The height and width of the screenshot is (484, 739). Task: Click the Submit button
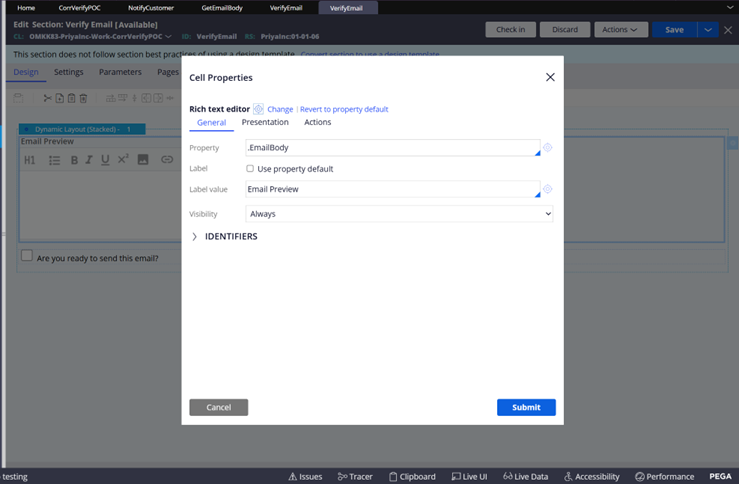click(x=526, y=407)
